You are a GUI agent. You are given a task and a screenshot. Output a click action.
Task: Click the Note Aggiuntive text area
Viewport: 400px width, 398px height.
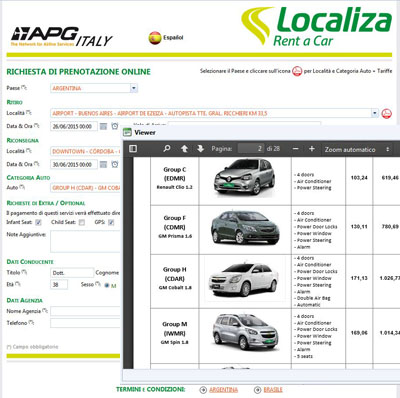pos(85,242)
